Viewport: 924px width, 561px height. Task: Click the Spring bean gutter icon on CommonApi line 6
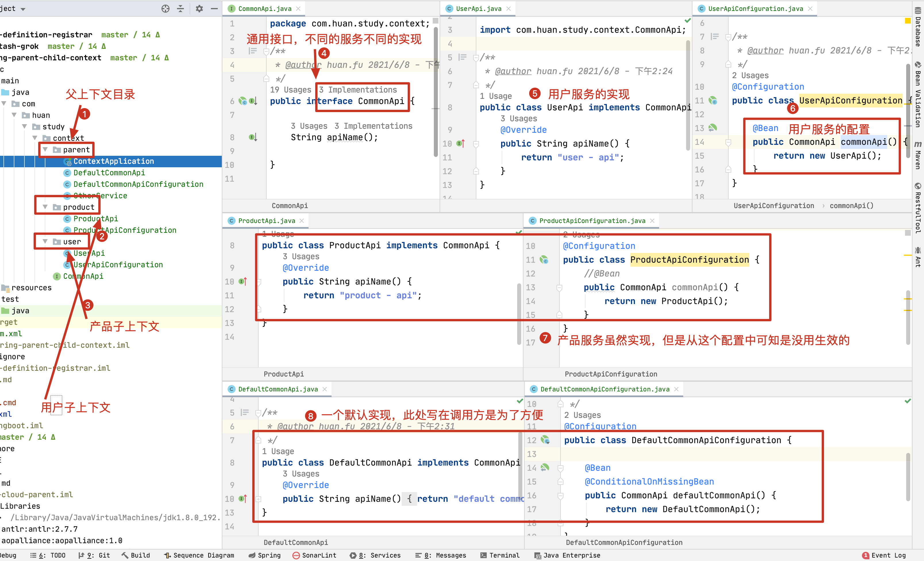(243, 101)
